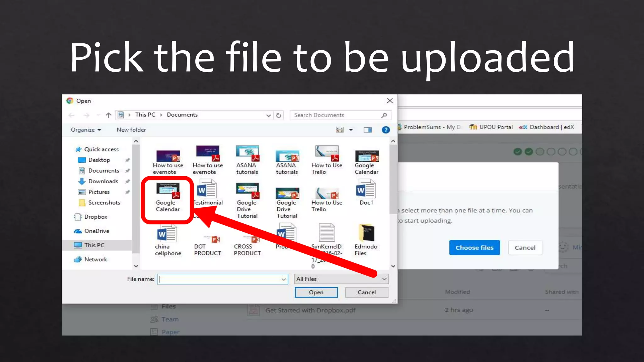Select How to Use Trello PowerPoint file

point(327,200)
